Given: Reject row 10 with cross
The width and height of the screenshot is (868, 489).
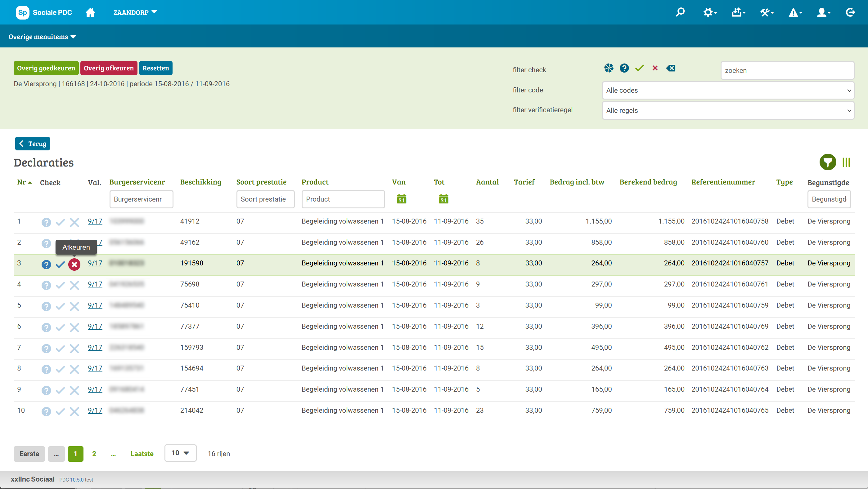Looking at the screenshot, I should 74,411.
